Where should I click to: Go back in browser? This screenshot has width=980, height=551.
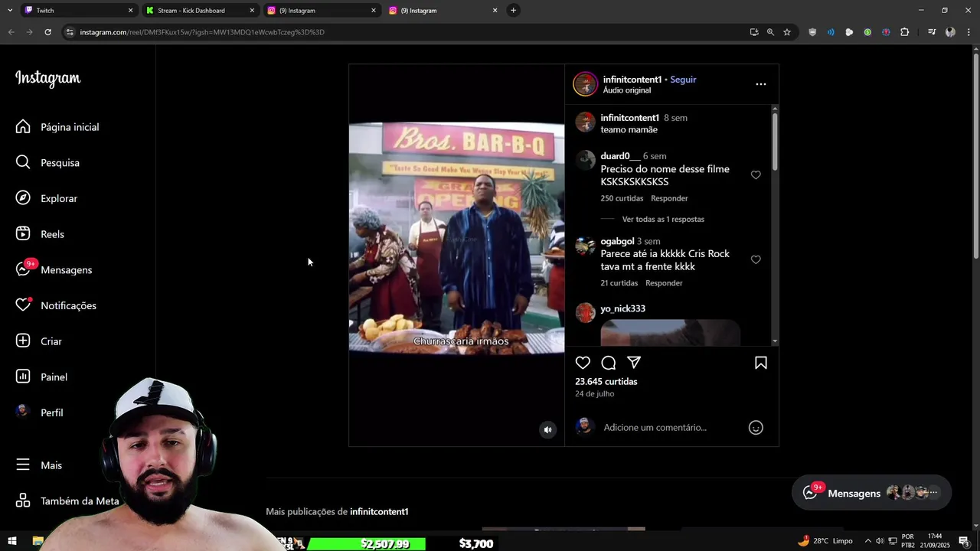(11, 32)
